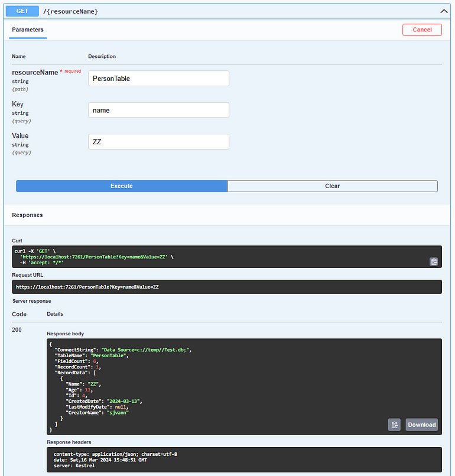The width and height of the screenshot is (455, 476).
Task: Select the "FieldCount": 6 line
Action: 76,361
